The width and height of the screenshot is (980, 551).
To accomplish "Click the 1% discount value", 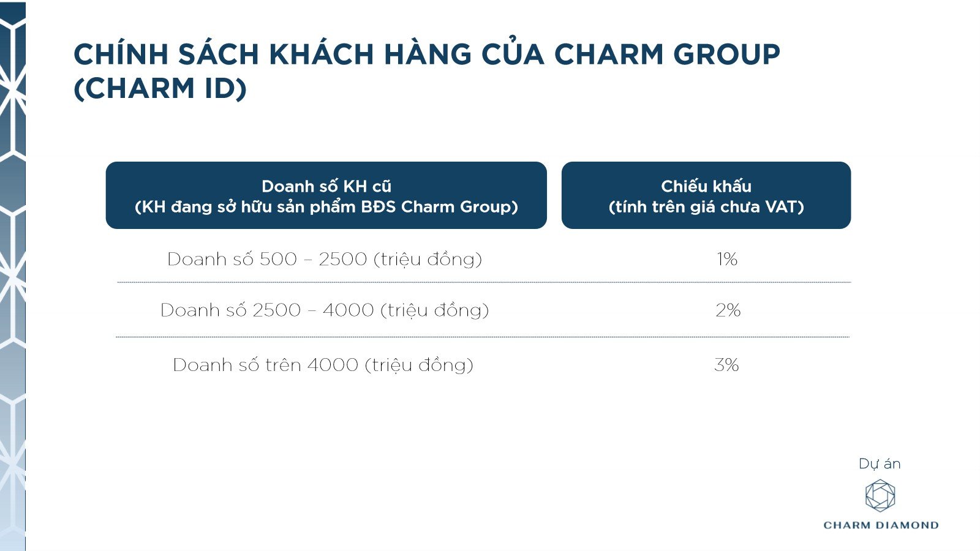I will pos(727,259).
